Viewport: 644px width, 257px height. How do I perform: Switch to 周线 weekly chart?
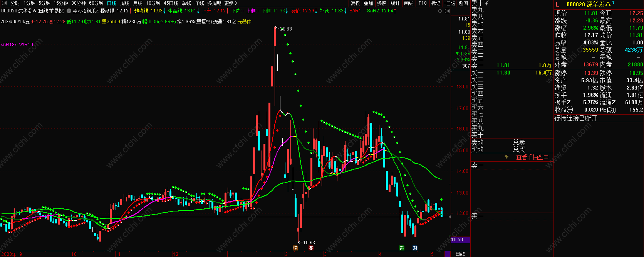tap(125, 3)
